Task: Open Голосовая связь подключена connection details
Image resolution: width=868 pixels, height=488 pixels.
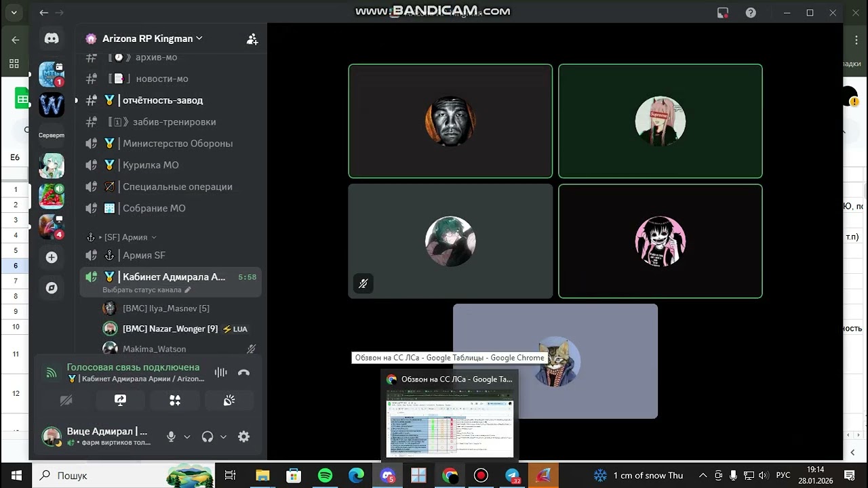Action: [133, 367]
